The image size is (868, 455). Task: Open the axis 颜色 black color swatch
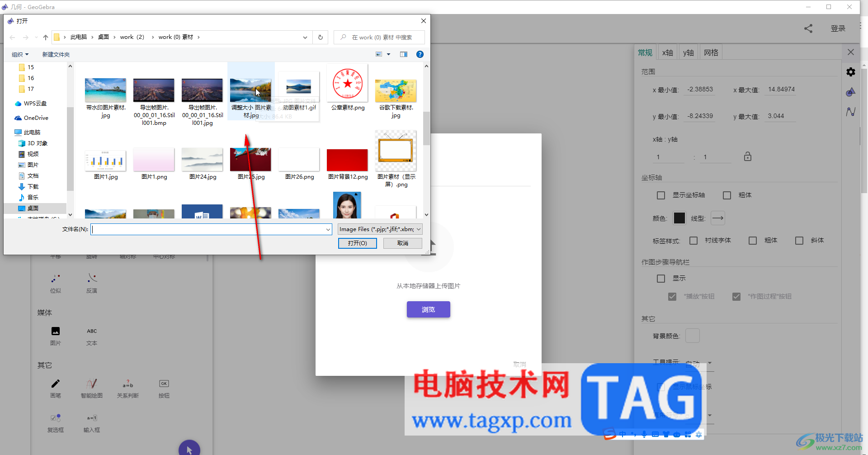click(679, 218)
